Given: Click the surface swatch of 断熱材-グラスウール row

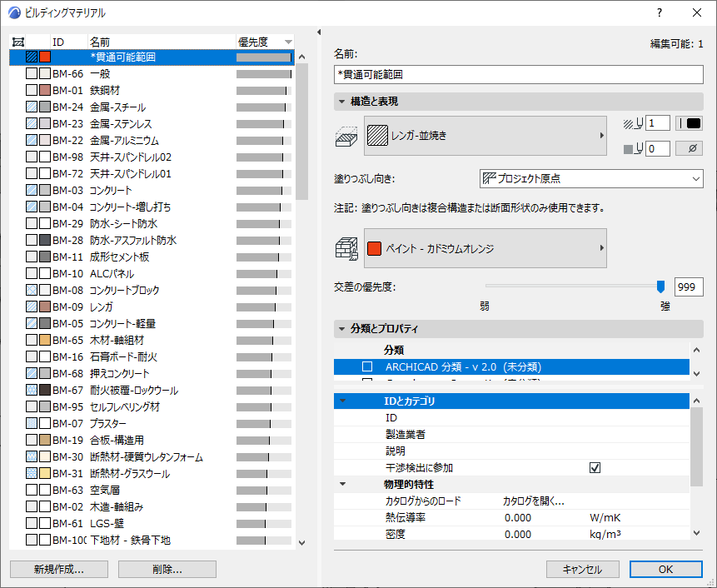Looking at the screenshot, I should click(x=45, y=473).
